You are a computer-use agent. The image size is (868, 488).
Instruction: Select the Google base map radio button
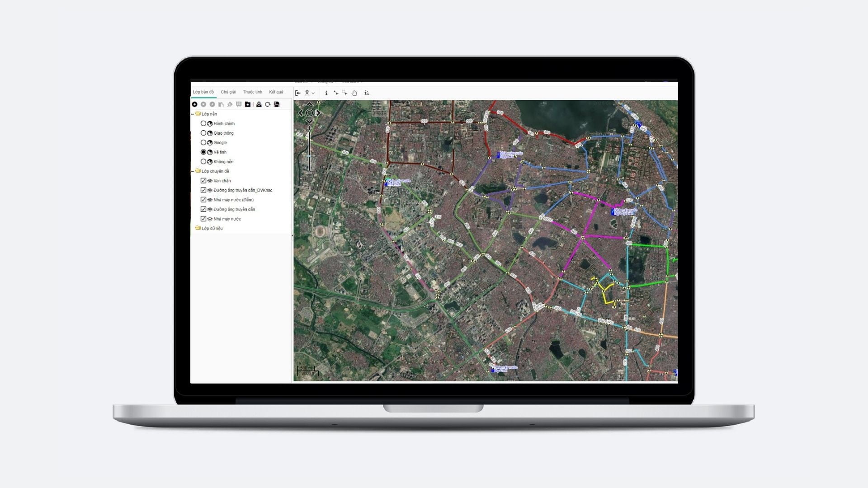pos(203,142)
